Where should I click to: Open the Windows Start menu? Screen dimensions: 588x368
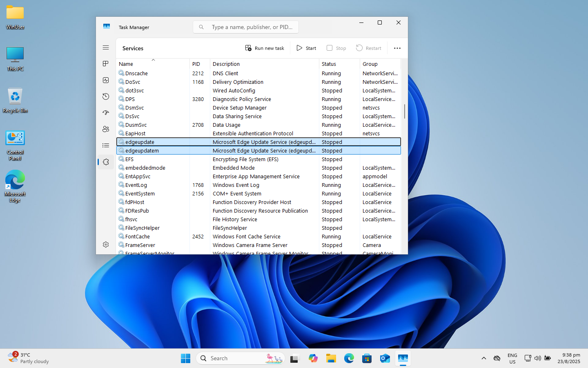(185, 358)
